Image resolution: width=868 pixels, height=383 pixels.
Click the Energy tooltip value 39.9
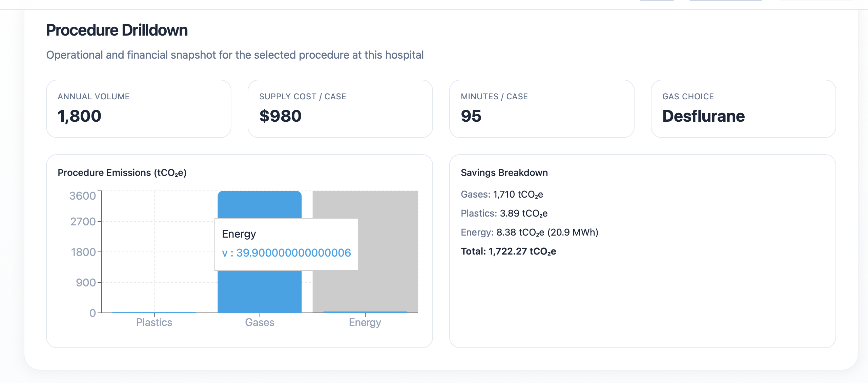[x=293, y=253]
